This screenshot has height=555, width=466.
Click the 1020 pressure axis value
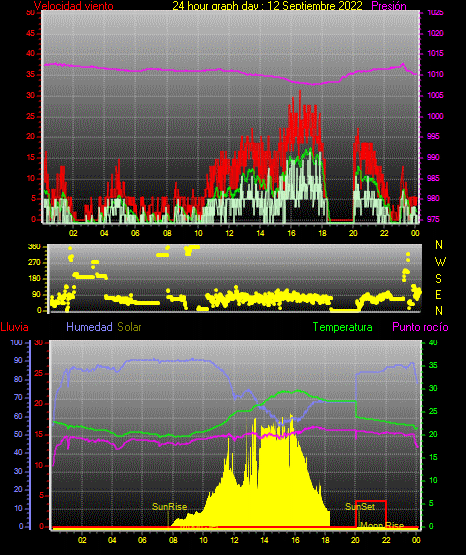(x=435, y=33)
